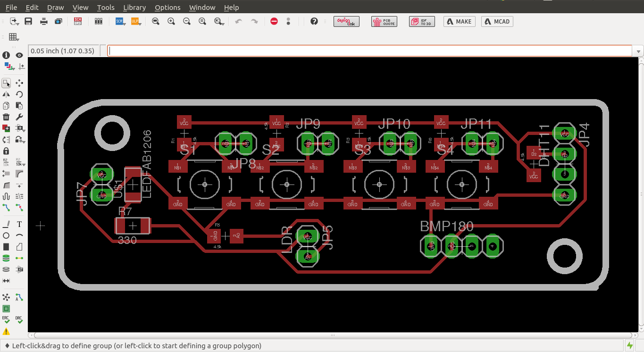Open the Library menu
Viewport: 644px width, 352px height.
pos(134,8)
